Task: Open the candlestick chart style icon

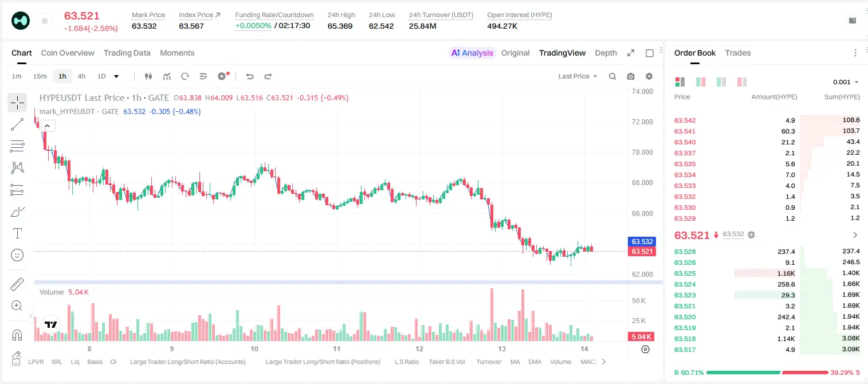Action: [148, 76]
